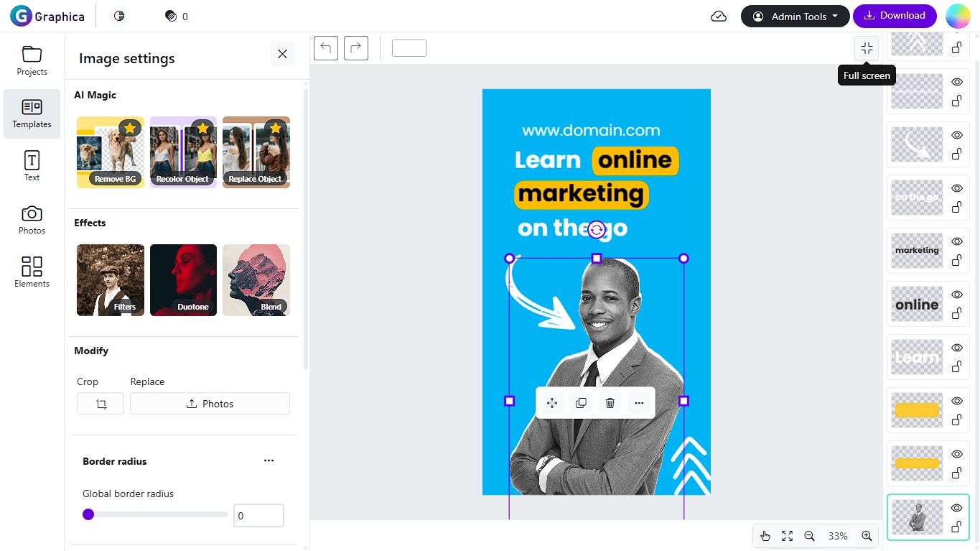
Task: Hide the businessman photo layer
Action: click(957, 508)
